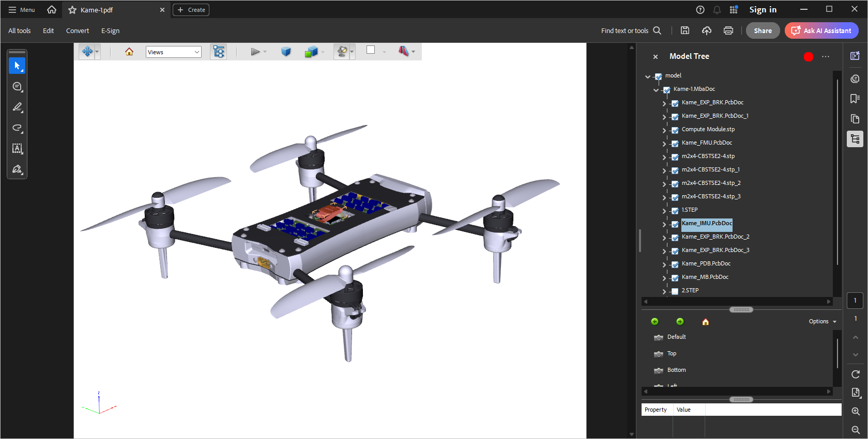Toggle the Model Tree button in 3D toolbar

(219, 52)
